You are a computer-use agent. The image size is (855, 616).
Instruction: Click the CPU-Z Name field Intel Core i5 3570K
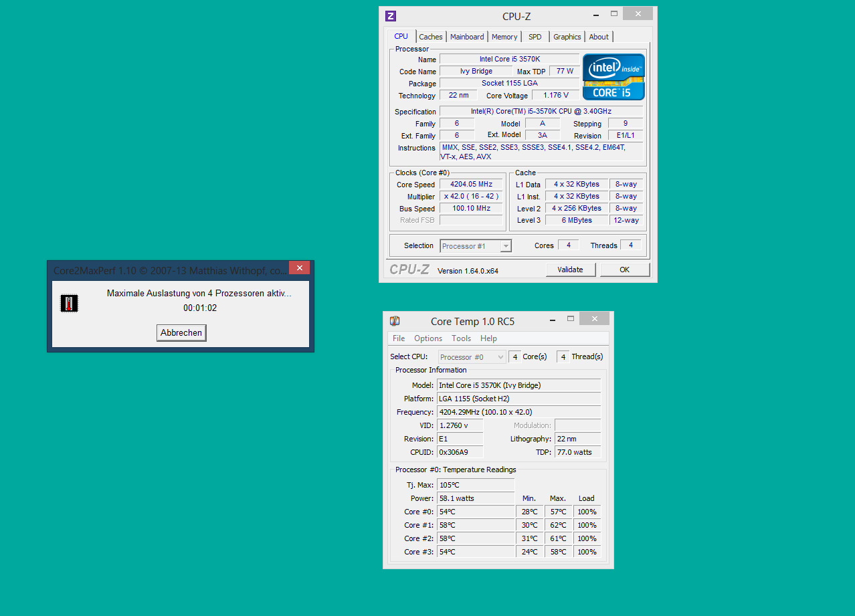510,59
